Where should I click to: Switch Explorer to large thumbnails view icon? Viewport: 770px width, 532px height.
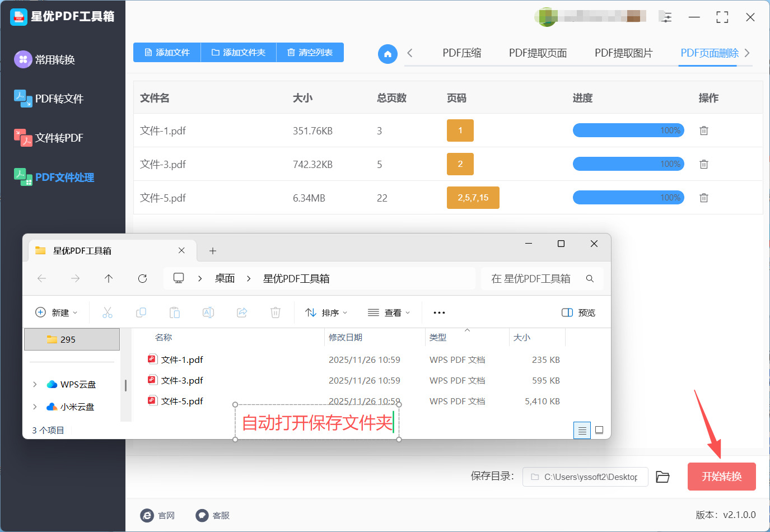(x=599, y=430)
